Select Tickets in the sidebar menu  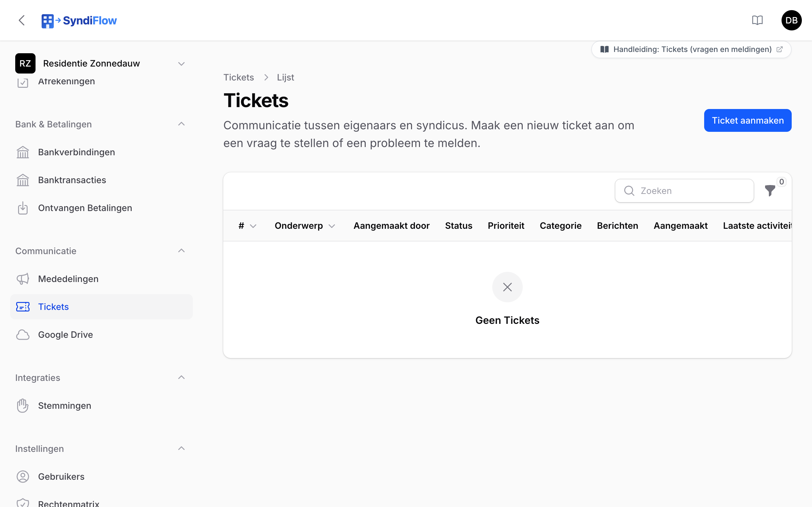[101, 307]
